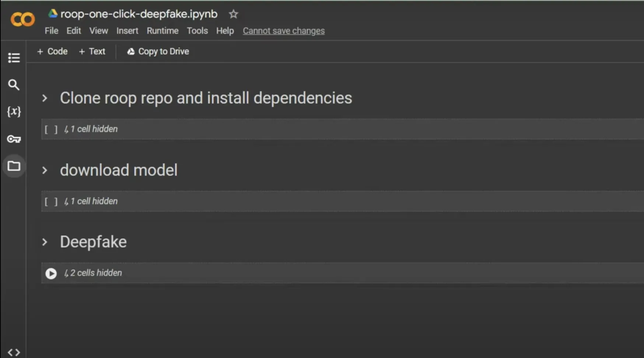Run the Deepfake section hidden cells
The width and height of the screenshot is (644, 358).
(x=51, y=273)
